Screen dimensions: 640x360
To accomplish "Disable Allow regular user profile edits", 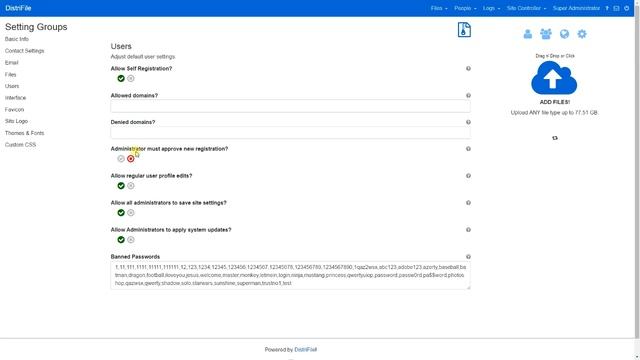I will 131,186.
